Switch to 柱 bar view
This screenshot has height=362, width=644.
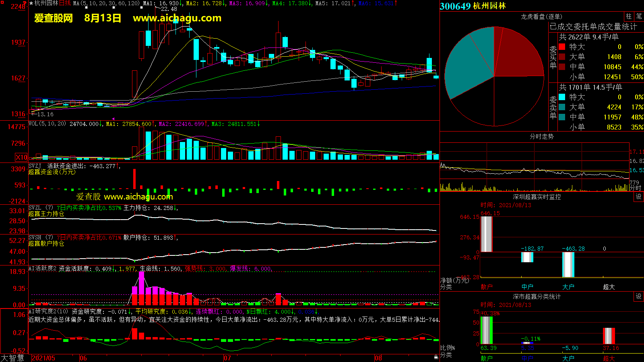[629, 16]
